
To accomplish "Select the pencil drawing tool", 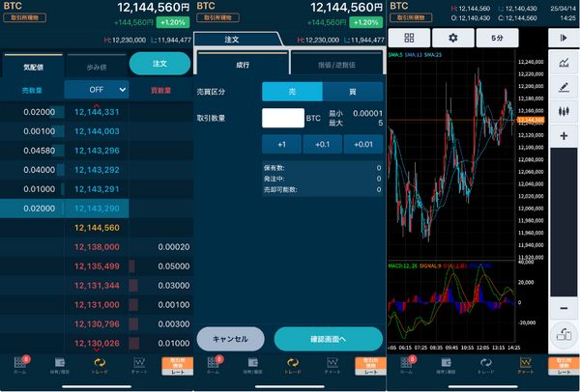I will (x=563, y=87).
